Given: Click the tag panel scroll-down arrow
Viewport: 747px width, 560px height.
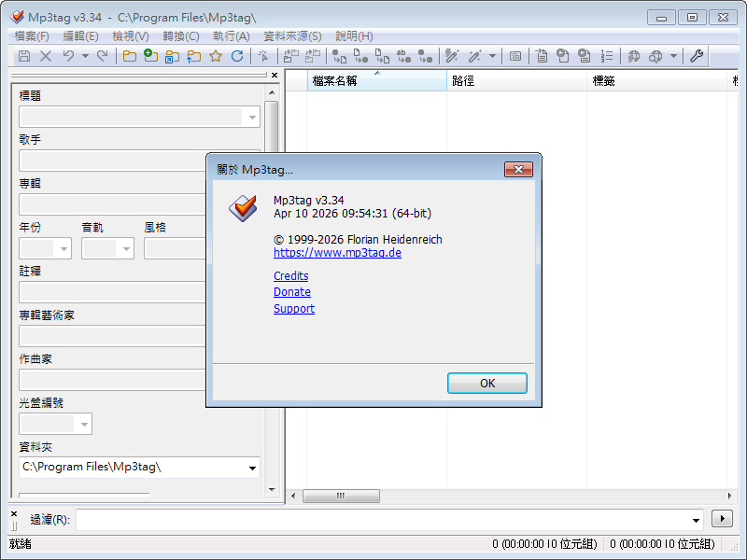Looking at the screenshot, I should pyautogui.click(x=272, y=489).
